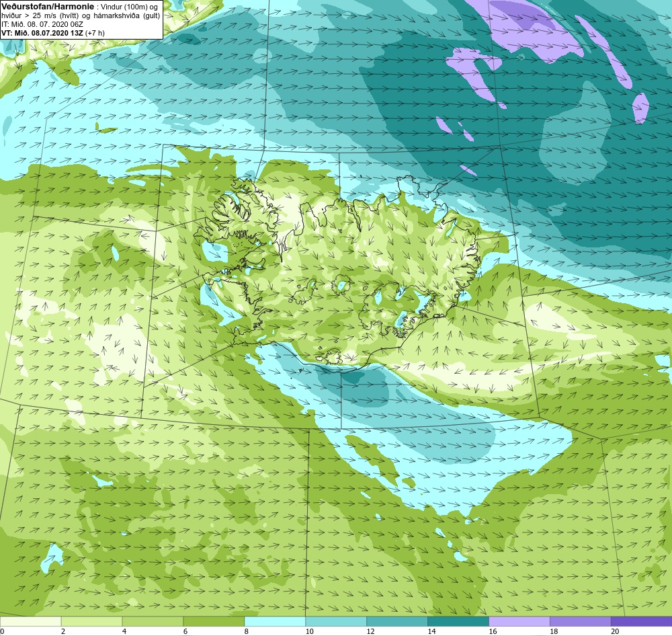672x636 pixels.
Task: Click the legend label '20'
Action: tap(615, 631)
